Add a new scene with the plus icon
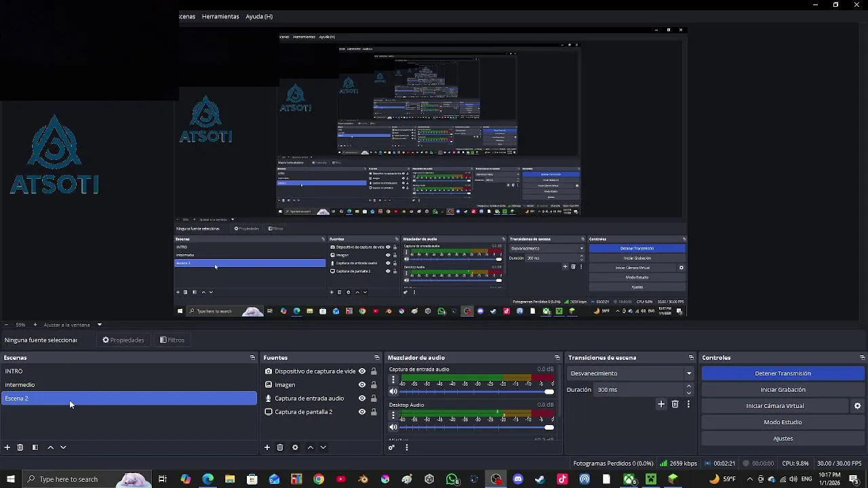The image size is (868, 488). (7, 447)
